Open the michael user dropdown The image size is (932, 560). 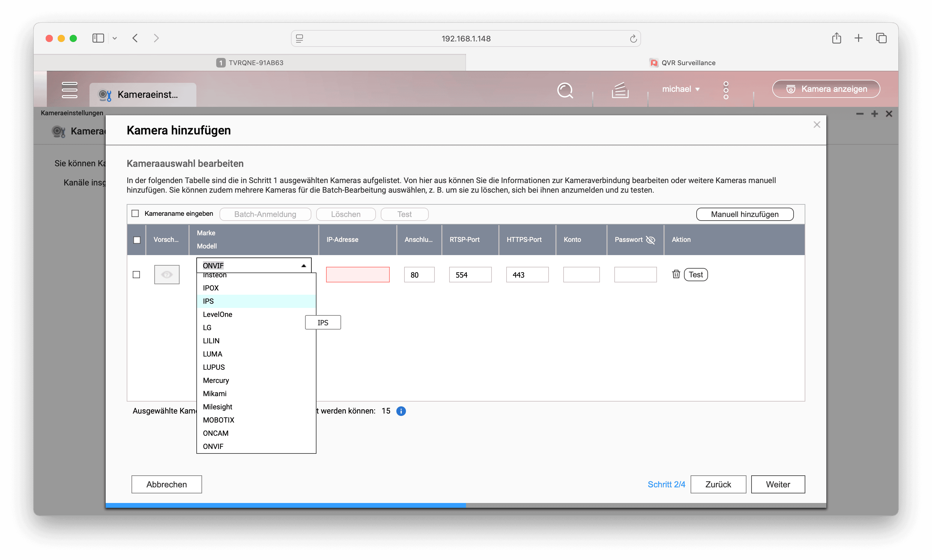point(681,89)
